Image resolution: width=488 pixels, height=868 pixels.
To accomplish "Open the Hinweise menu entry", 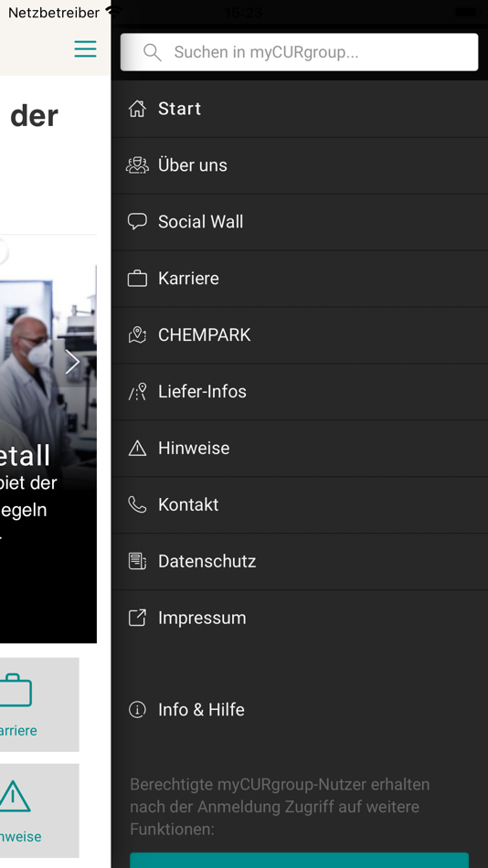I will tap(299, 448).
